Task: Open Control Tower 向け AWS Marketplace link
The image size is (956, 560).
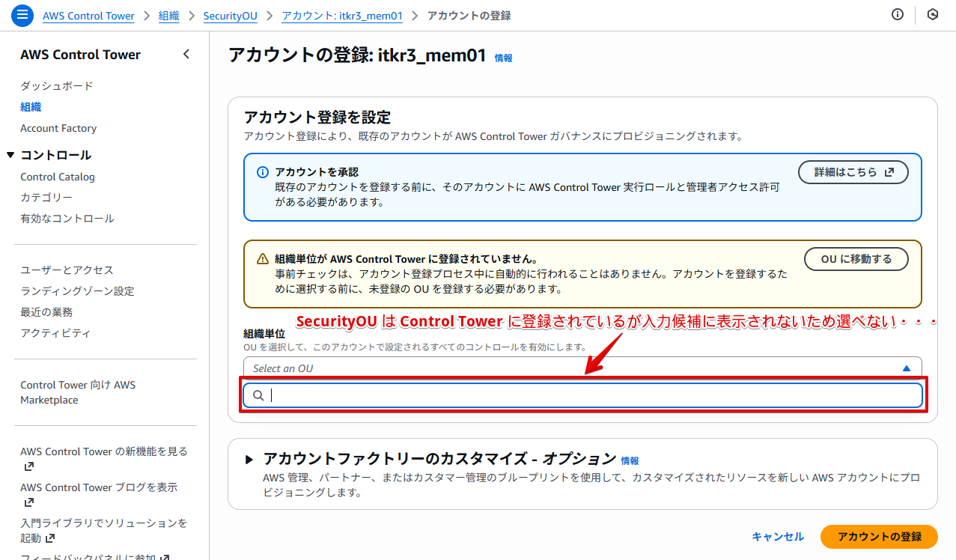Action: [x=78, y=392]
